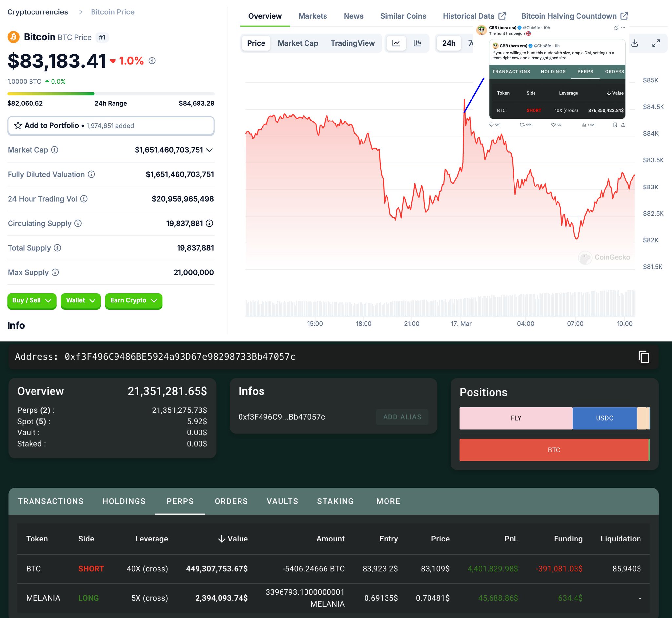Switch to the VAULTS tab
The width and height of the screenshot is (672, 618).
pos(283,501)
